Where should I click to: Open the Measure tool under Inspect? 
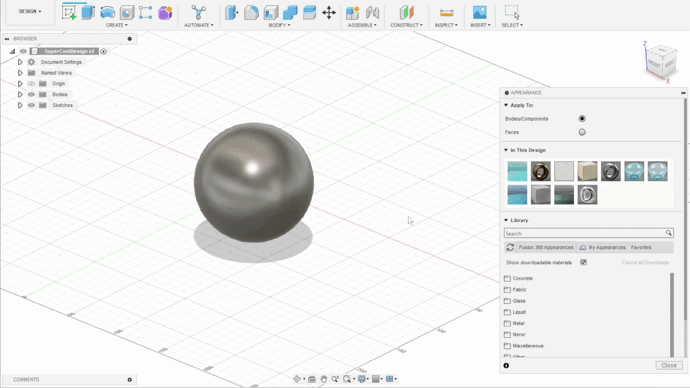446,13
